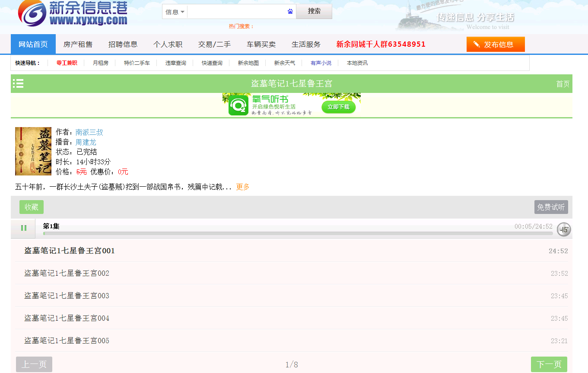Click the 收藏 favorite button
This screenshot has width=588, height=373.
pos(32,207)
